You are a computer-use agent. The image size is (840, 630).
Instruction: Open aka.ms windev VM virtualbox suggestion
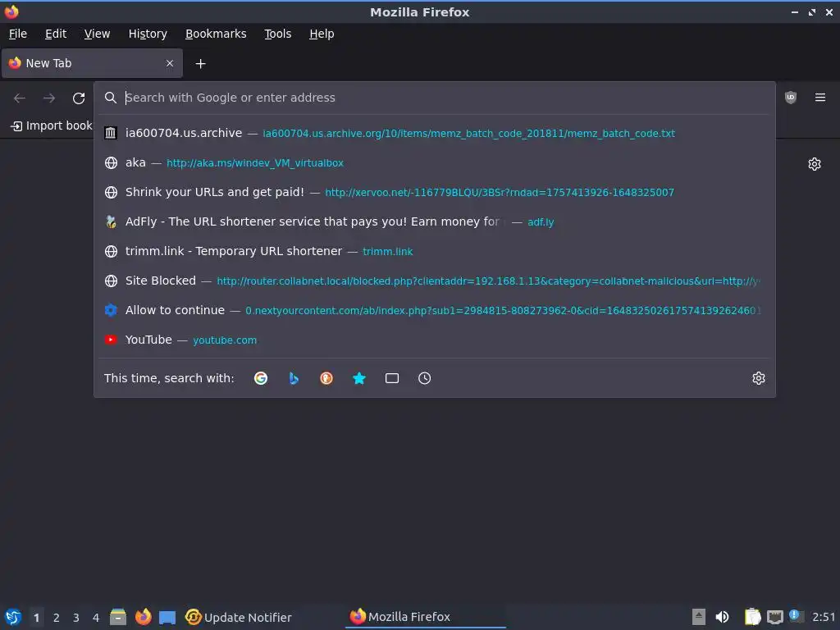click(435, 162)
